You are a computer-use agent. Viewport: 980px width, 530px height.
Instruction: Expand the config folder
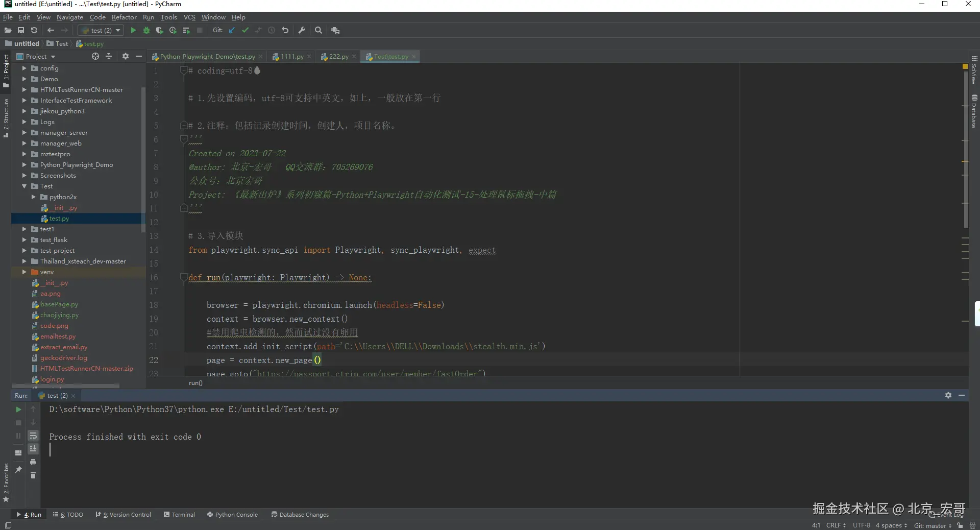click(24, 68)
